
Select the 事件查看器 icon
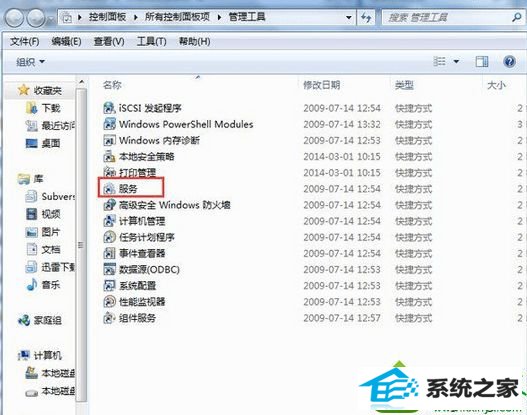109,253
